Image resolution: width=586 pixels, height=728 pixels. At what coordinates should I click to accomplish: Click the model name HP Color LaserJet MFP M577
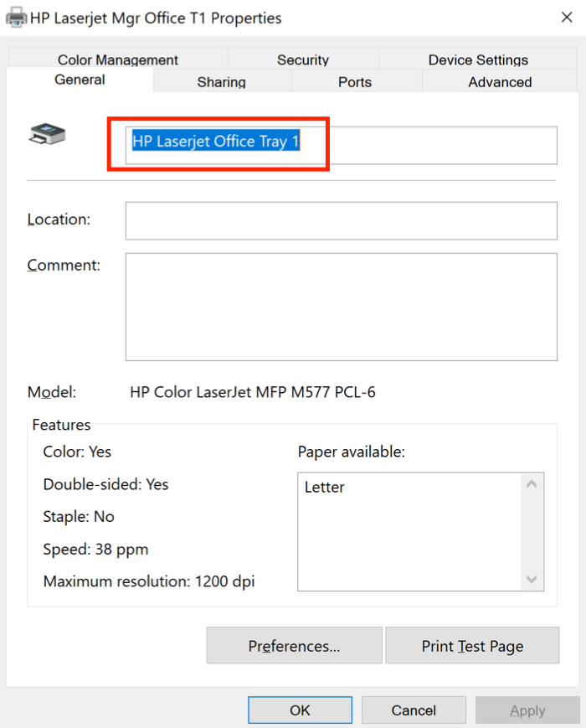point(253,392)
